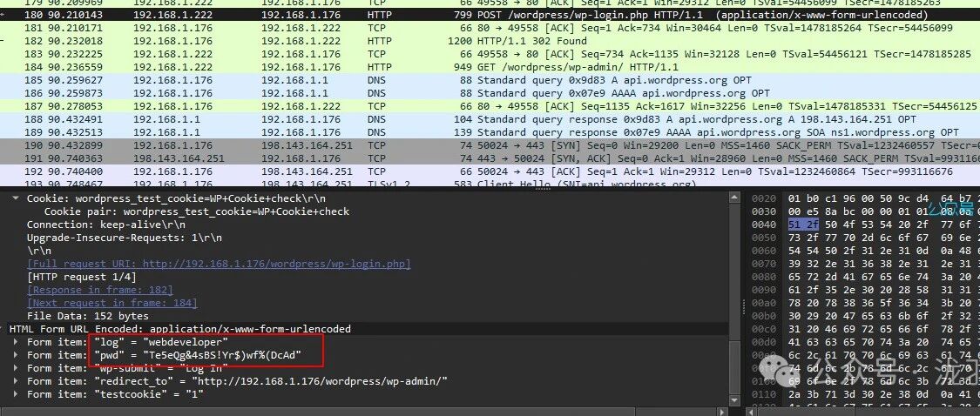Select the Upgrade-Insecure-Requests: 1 line
Viewport: 980px width, 416px height.
coord(125,238)
